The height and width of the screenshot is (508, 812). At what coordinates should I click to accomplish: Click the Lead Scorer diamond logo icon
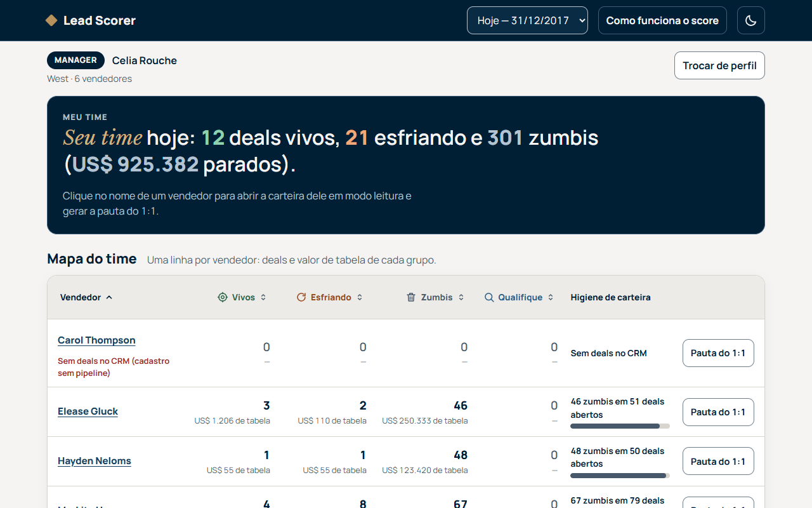[x=51, y=20]
